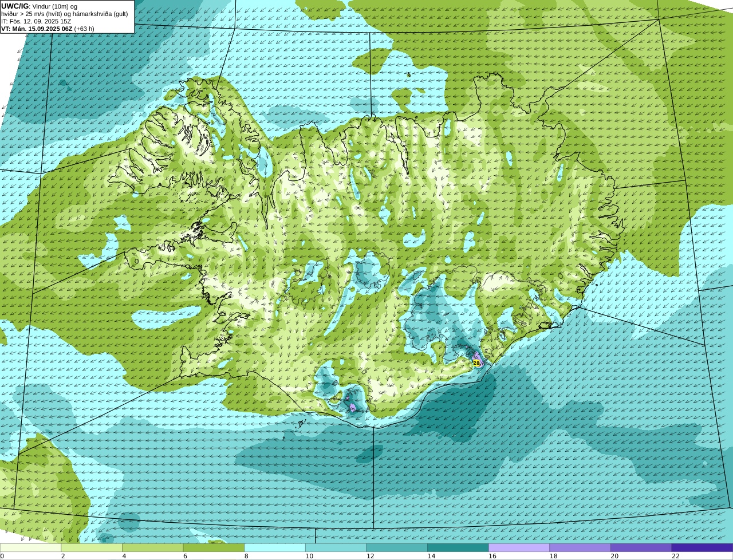Click the '18' label on wind scale

click(554, 556)
